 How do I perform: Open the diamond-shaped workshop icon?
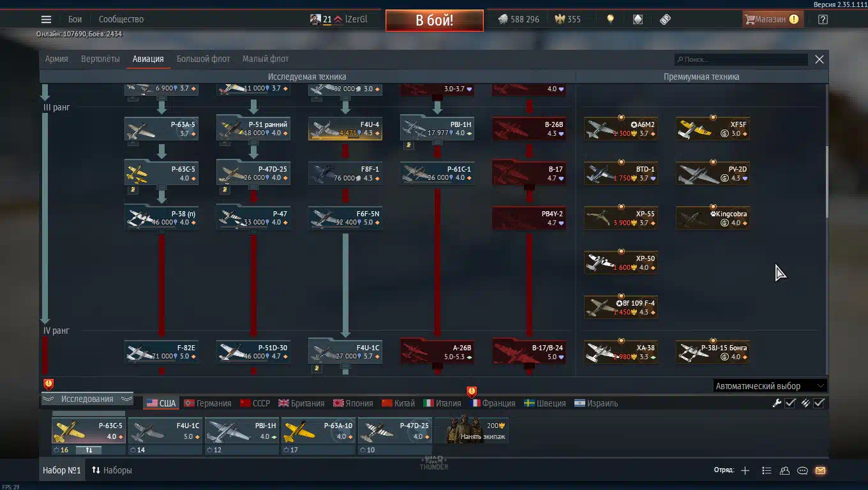tap(638, 19)
